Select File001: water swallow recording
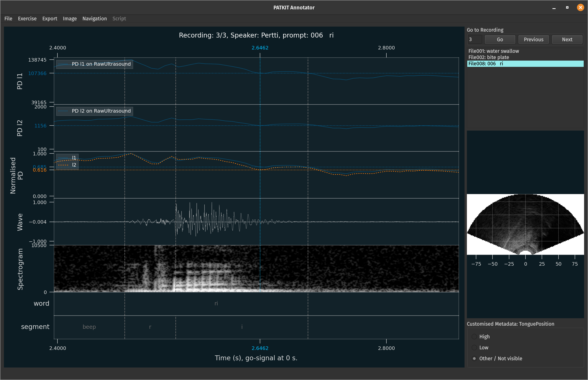The image size is (588, 380). coord(494,51)
